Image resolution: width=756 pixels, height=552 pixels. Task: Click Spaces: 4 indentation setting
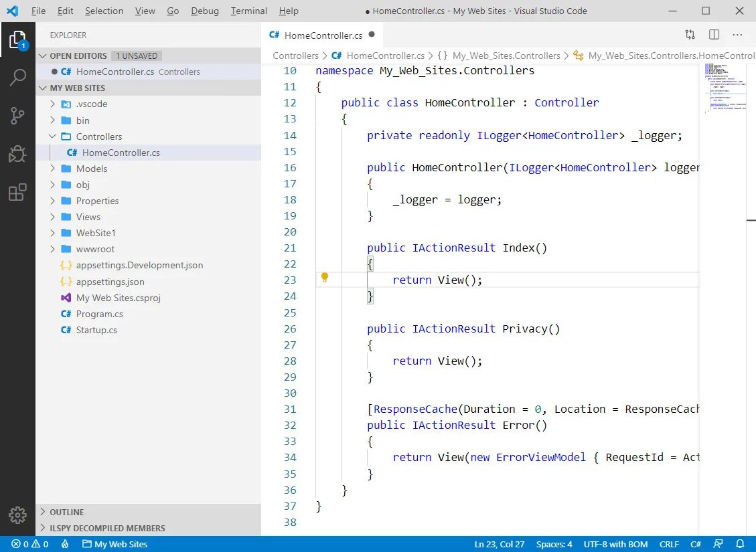click(554, 544)
